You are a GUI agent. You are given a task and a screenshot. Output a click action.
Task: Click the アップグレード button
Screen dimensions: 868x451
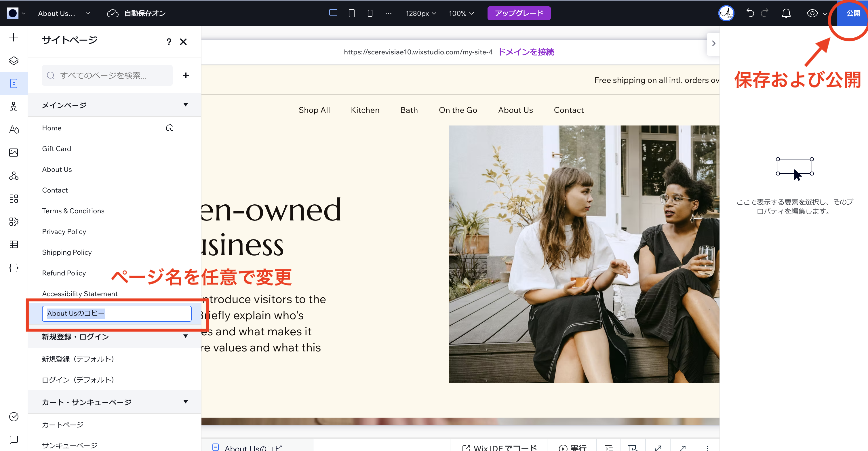pyautogui.click(x=519, y=13)
